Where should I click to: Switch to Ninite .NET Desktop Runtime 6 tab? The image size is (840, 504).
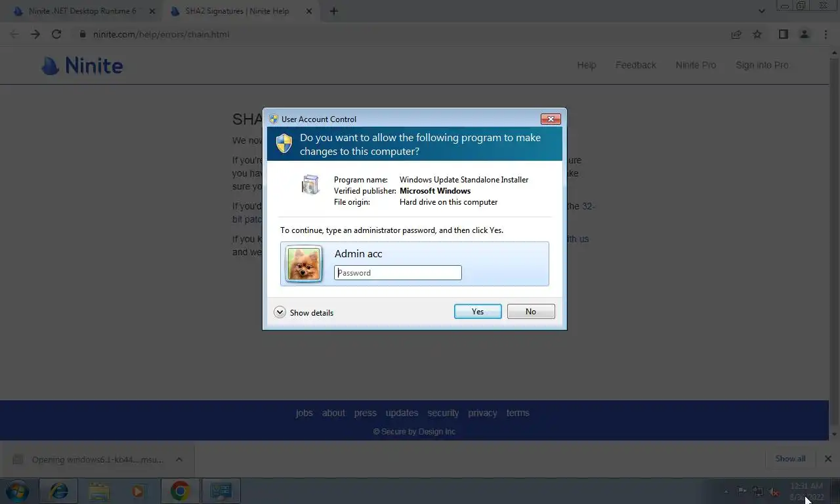pos(83,11)
